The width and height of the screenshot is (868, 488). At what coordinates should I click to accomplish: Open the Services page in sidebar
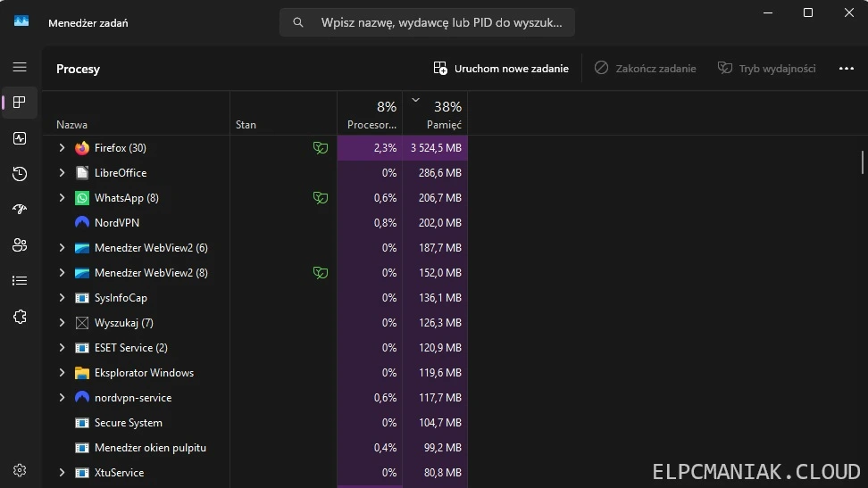[20, 317]
